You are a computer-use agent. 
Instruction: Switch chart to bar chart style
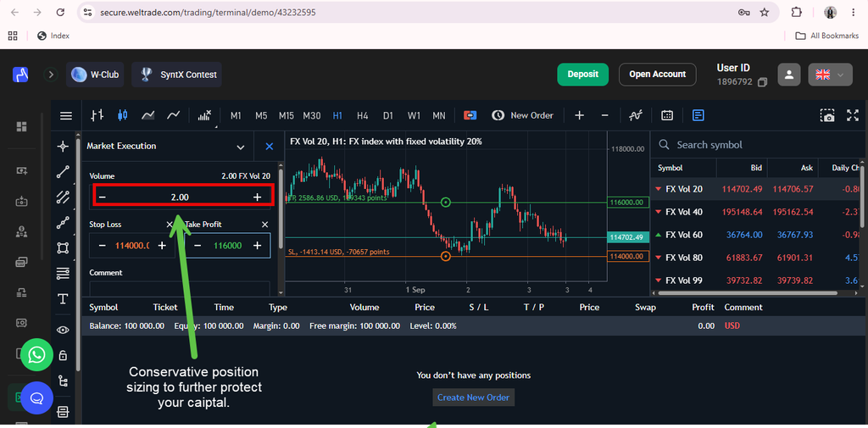pyautogui.click(x=97, y=115)
